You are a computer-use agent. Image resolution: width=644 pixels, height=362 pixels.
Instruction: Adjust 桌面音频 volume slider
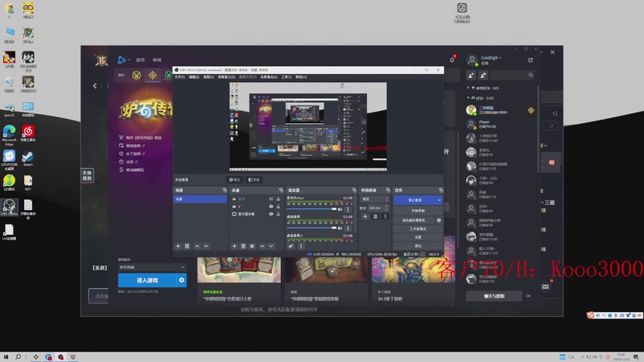pyautogui.click(x=312, y=228)
